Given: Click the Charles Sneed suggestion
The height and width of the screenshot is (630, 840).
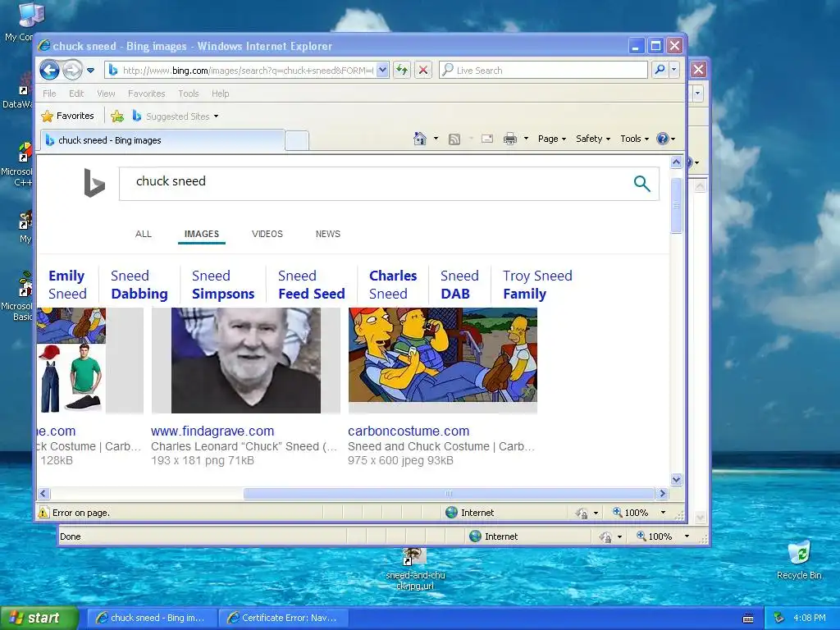Looking at the screenshot, I should [x=393, y=285].
